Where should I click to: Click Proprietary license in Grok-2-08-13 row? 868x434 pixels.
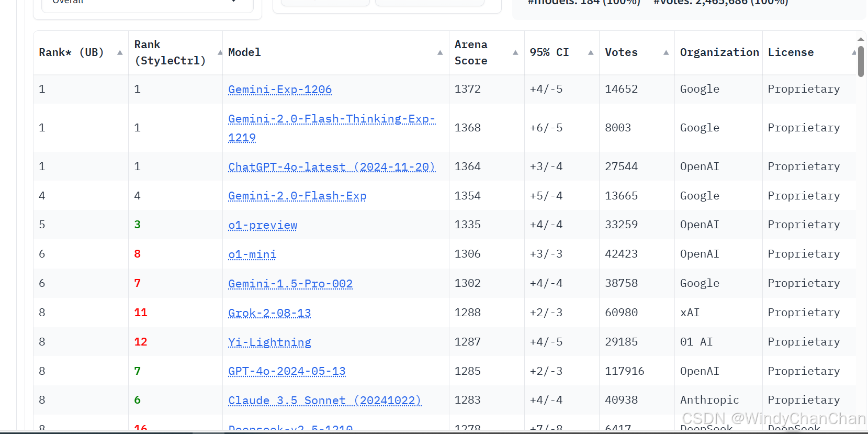804,313
